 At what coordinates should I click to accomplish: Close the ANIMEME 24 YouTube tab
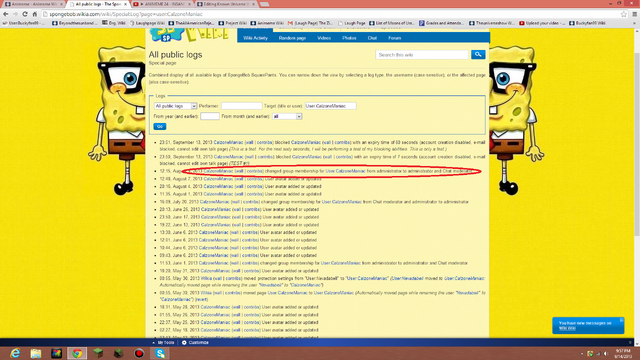point(189,4)
